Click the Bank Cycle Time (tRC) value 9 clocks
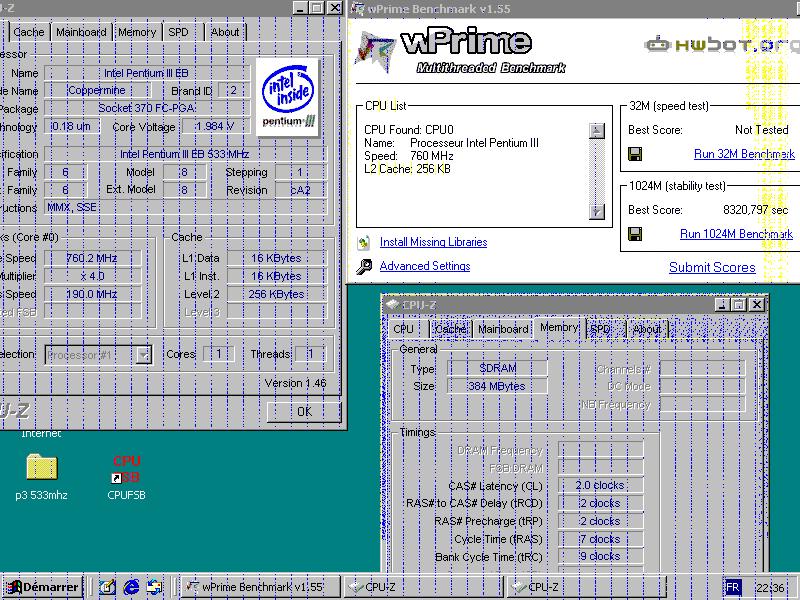This screenshot has height=600, width=800. tap(600, 557)
